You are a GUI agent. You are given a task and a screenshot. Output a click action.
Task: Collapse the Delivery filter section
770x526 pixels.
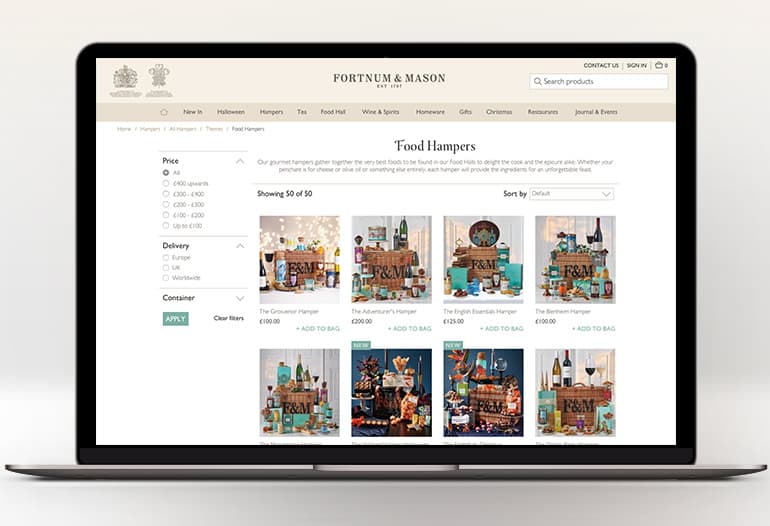[240, 246]
